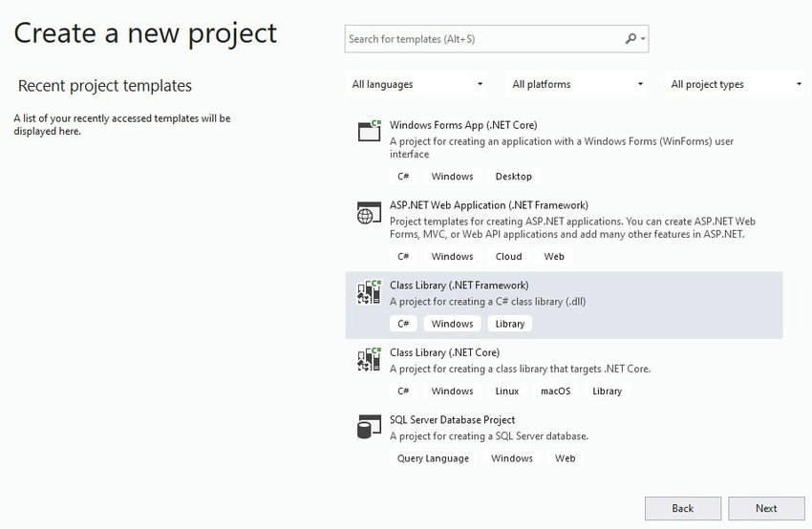
Task: Focus the Search for templates field
Action: pyautogui.click(x=482, y=39)
